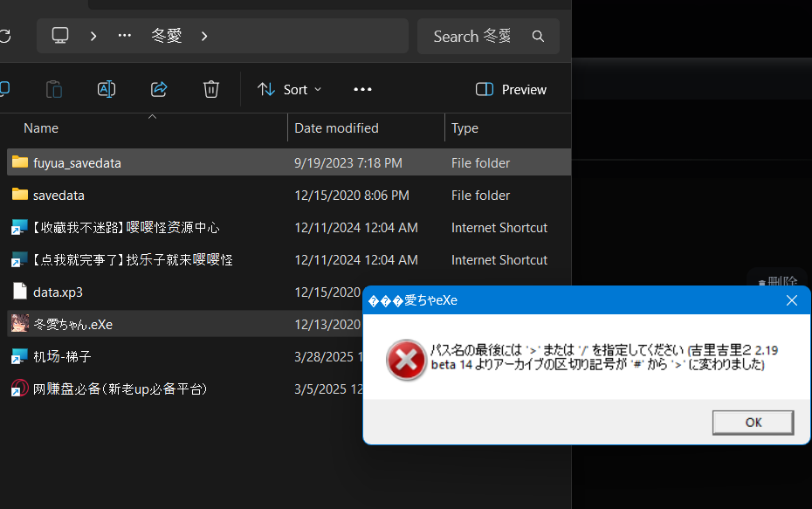The height and width of the screenshot is (509, 812).
Task: Click inside the Search 冬愛 field
Action: [471, 37]
